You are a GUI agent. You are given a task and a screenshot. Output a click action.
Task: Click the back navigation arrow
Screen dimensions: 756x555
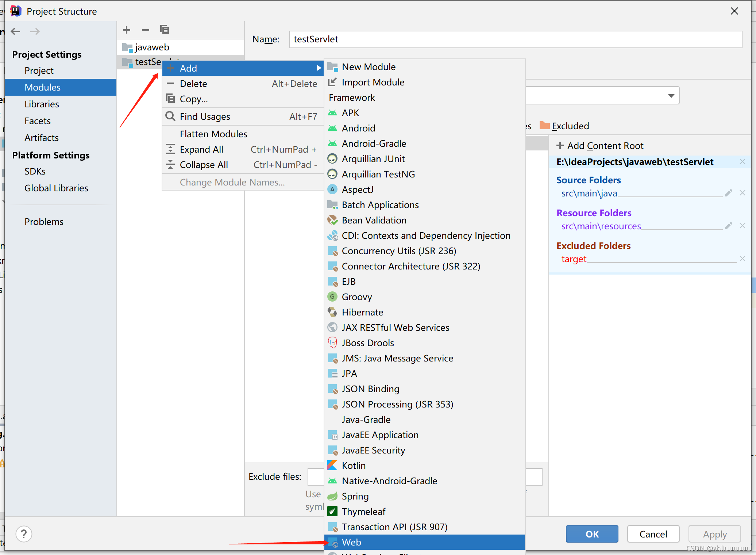[16, 31]
